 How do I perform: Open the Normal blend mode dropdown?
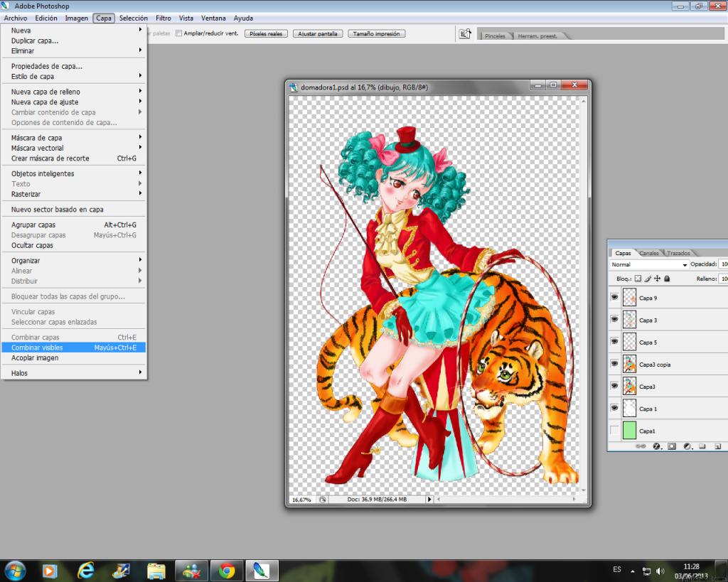tap(648, 264)
